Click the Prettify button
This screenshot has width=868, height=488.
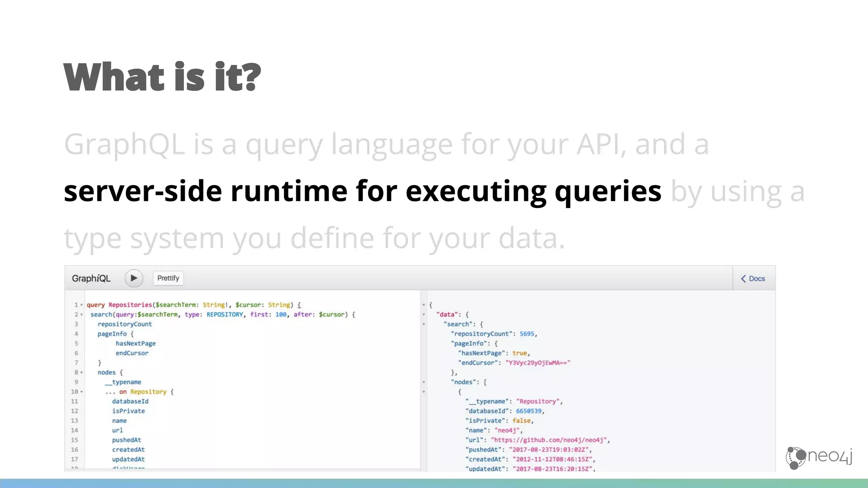tap(168, 278)
